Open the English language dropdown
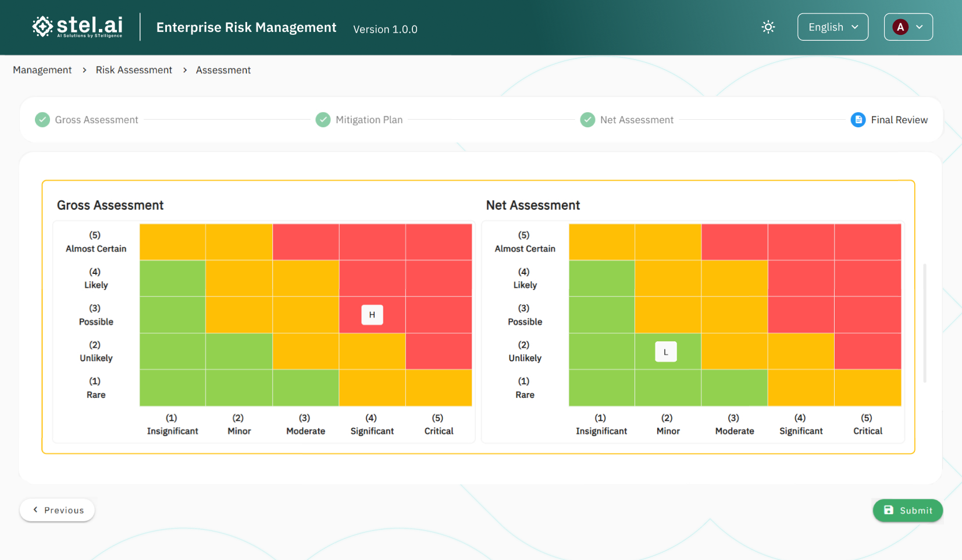This screenshot has height=560, width=962. [832, 27]
